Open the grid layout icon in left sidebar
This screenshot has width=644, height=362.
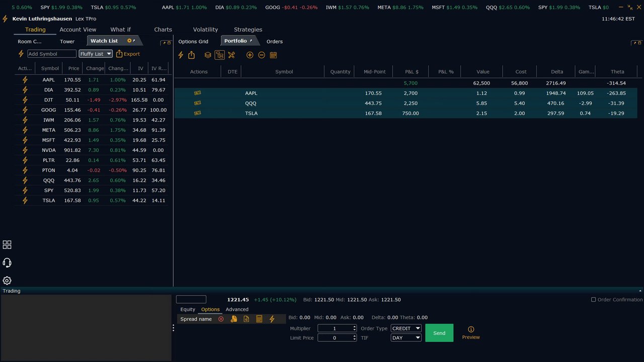[7, 245]
